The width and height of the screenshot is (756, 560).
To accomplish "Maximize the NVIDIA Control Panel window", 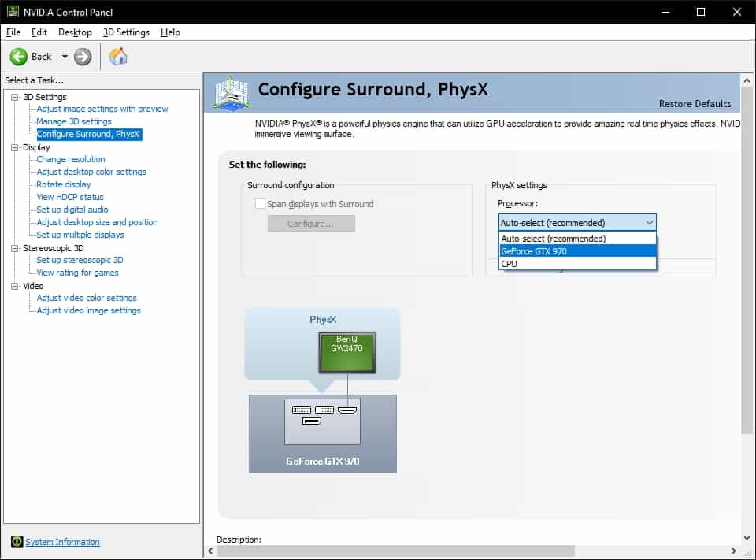I will (701, 12).
